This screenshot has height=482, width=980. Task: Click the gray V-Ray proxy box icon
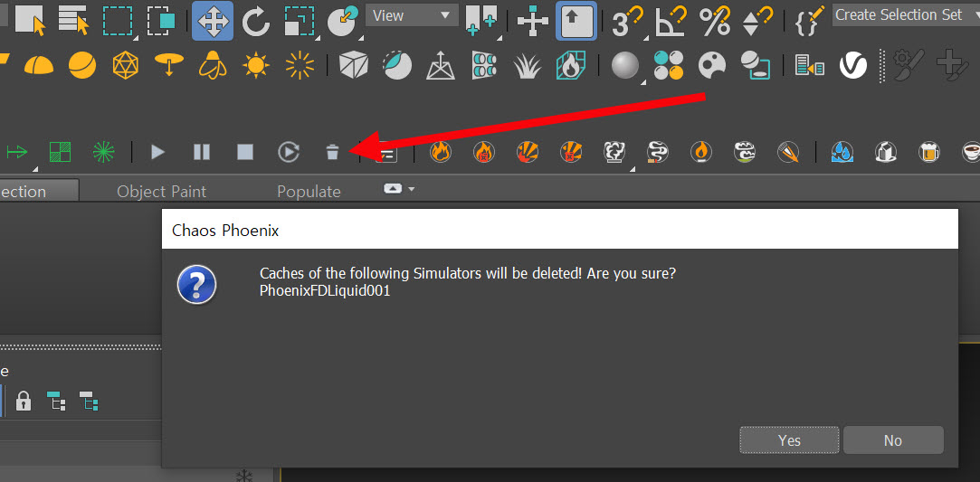353,65
